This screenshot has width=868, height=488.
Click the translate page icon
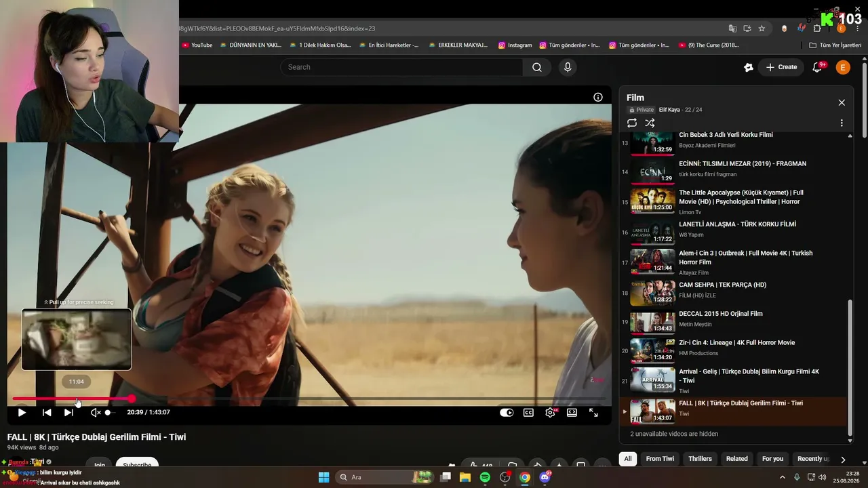(x=732, y=28)
